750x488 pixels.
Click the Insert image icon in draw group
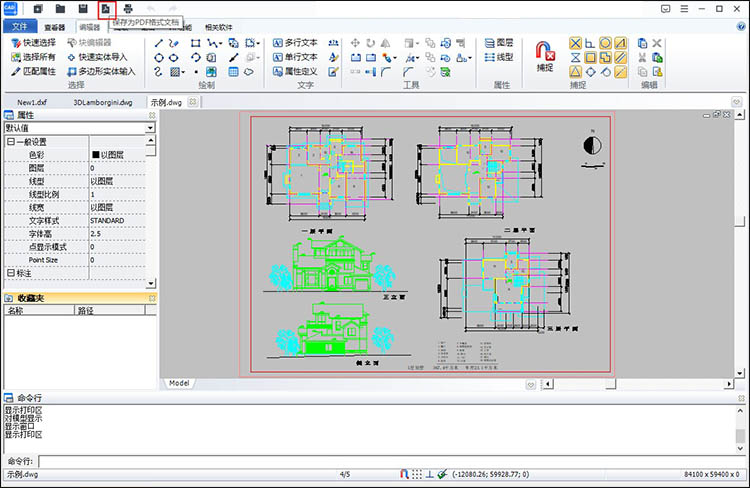click(x=211, y=72)
